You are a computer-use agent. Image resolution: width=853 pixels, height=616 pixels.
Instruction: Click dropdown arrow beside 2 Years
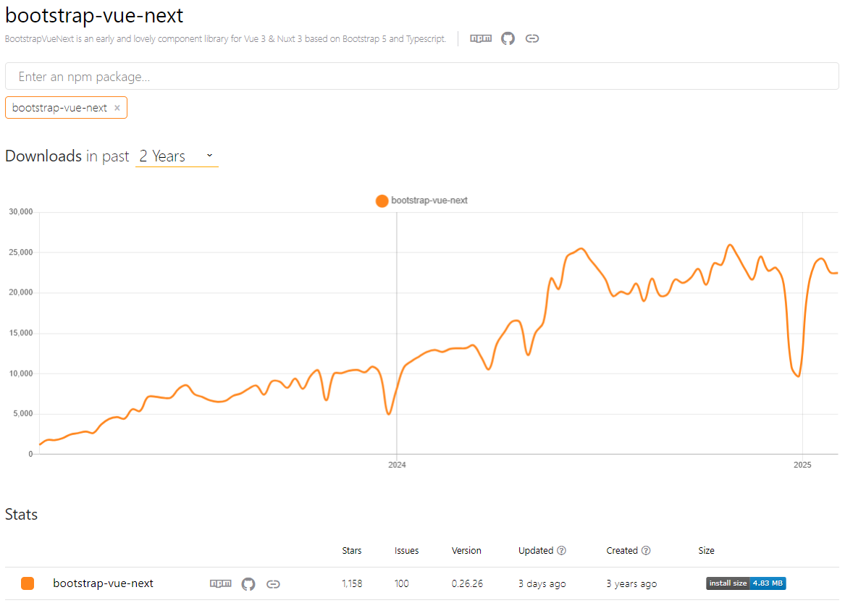click(x=209, y=156)
